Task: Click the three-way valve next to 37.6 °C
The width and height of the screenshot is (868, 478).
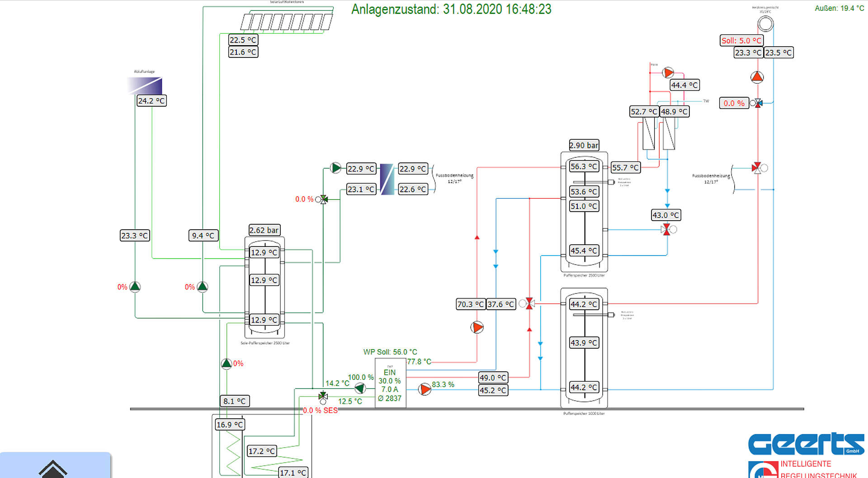Action: point(527,303)
